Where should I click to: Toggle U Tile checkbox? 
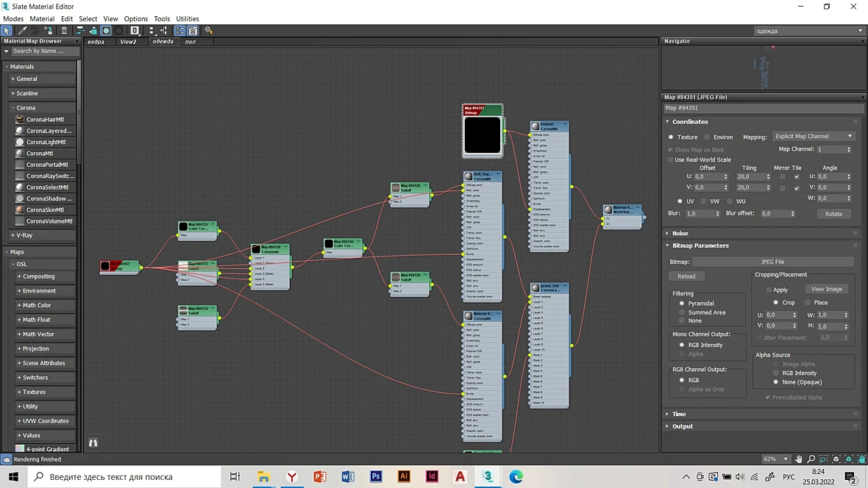pyautogui.click(x=797, y=177)
